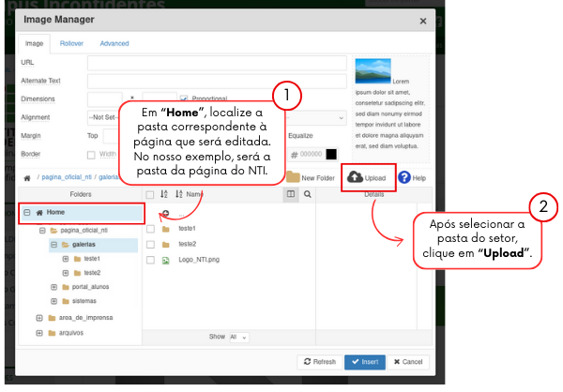Click the home icon in the breadcrumb path

(27, 177)
